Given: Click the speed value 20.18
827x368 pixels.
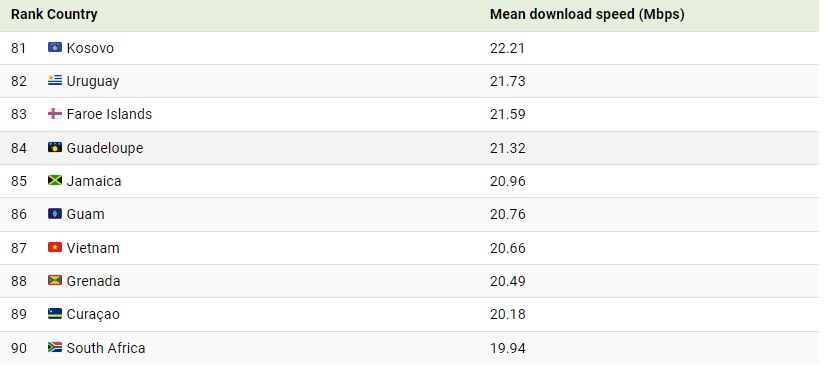Looking at the screenshot, I should (x=507, y=314).
